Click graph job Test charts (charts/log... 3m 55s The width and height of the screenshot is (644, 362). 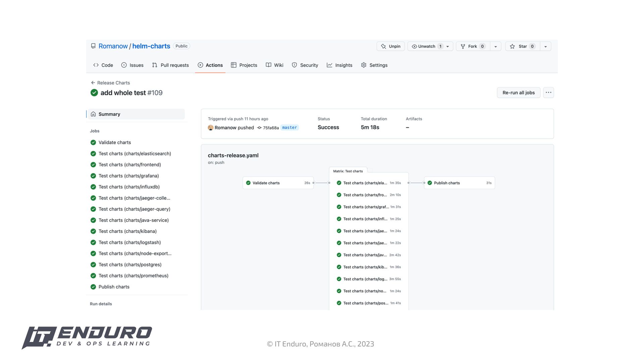369,279
